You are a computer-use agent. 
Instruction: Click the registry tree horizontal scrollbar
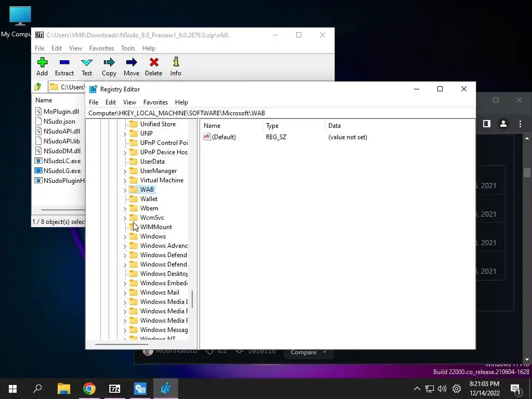(122, 344)
